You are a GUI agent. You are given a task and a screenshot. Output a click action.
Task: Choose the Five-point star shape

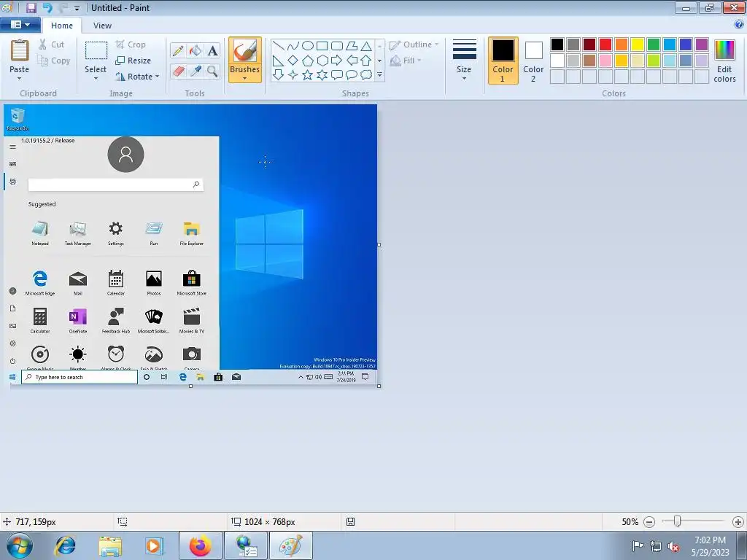(x=308, y=75)
